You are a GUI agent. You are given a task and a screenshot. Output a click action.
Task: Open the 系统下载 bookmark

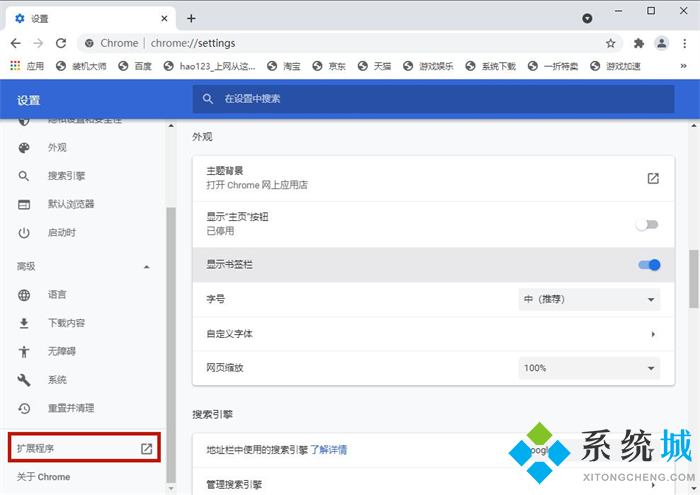(490, 66)
